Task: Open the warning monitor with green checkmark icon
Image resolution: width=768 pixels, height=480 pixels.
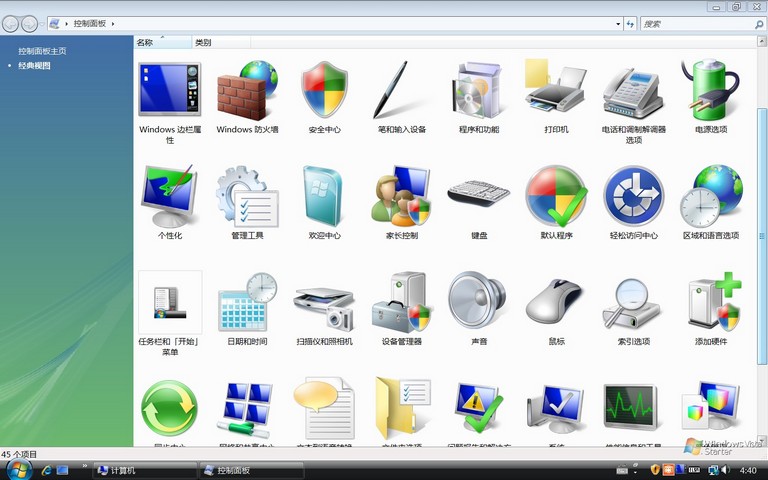Action: click(x=479, y=408)
